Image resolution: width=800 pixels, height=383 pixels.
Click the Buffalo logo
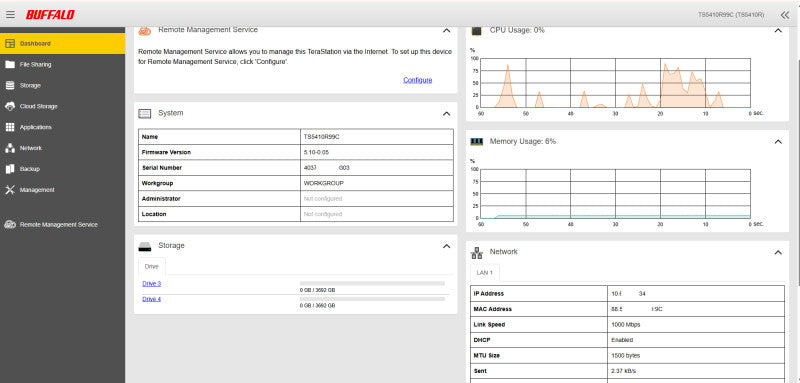(x=50, y=15)
